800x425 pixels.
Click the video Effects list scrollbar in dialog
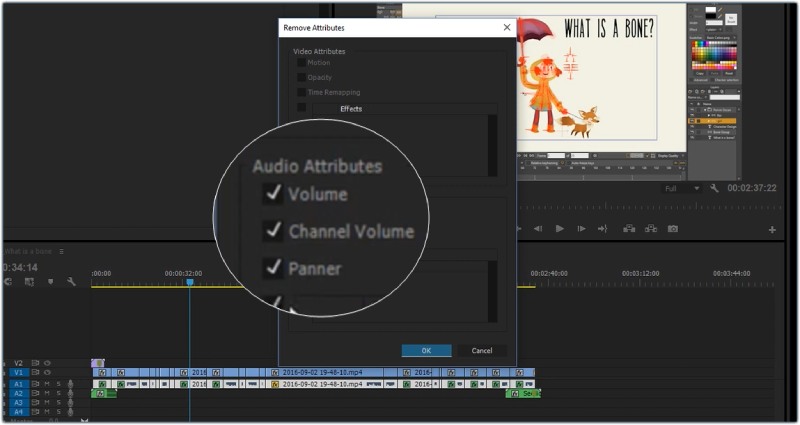tap(492, 145)
